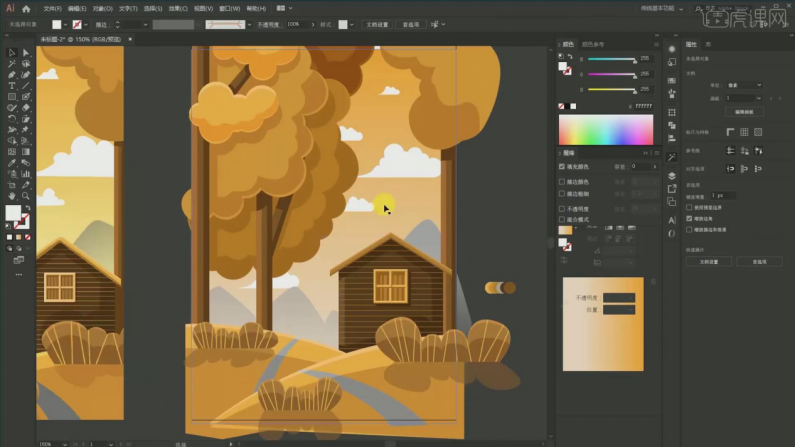Click the 文档设置 button in control bar

tap(377, 24)
